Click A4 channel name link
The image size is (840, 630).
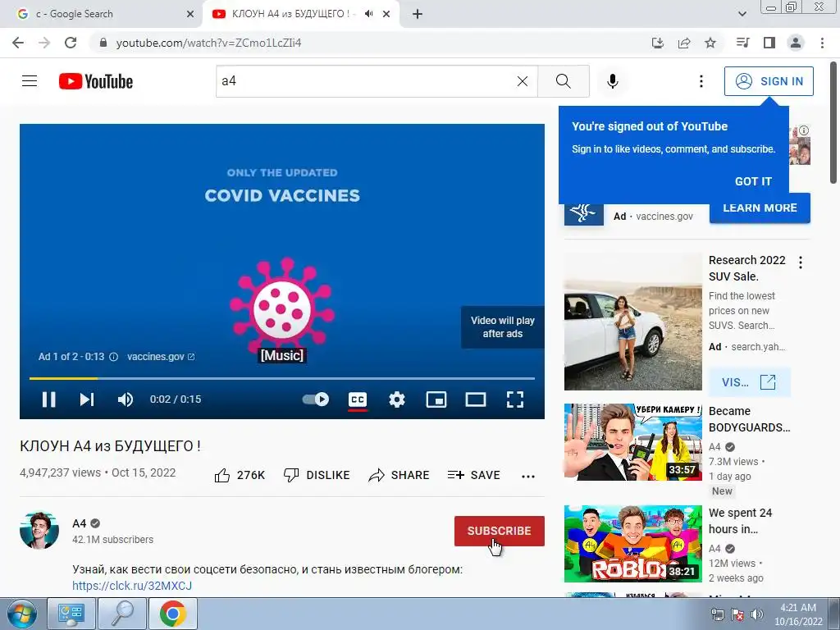80,523
